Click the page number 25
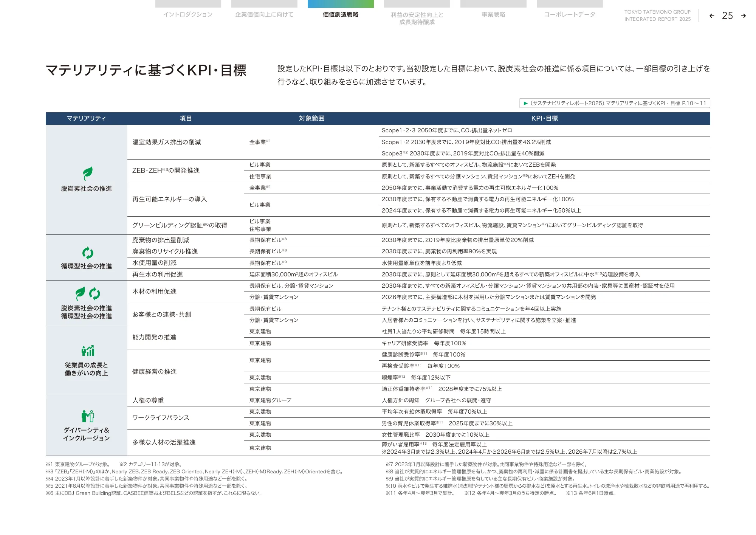The height and width of the screenshot is (535, 756). click(x=727, y=16)
